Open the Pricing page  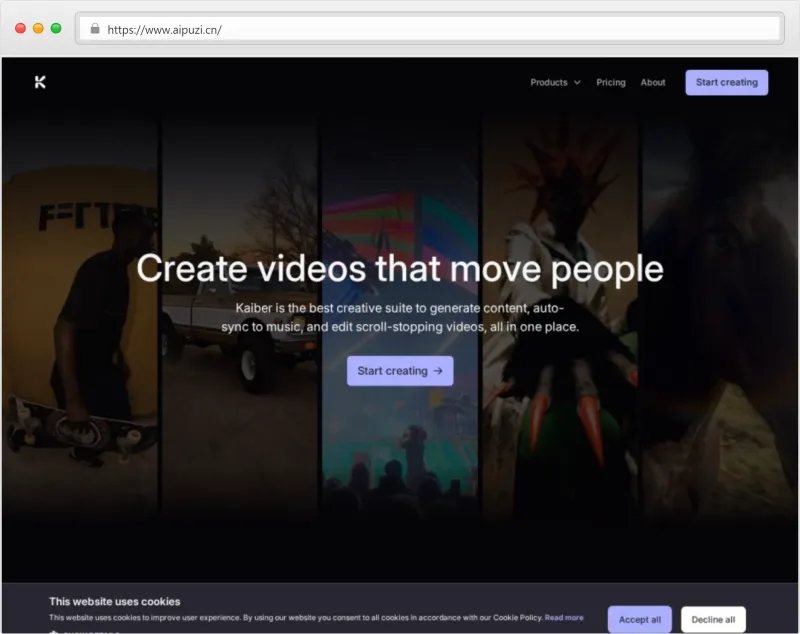(x=611, y=83)
